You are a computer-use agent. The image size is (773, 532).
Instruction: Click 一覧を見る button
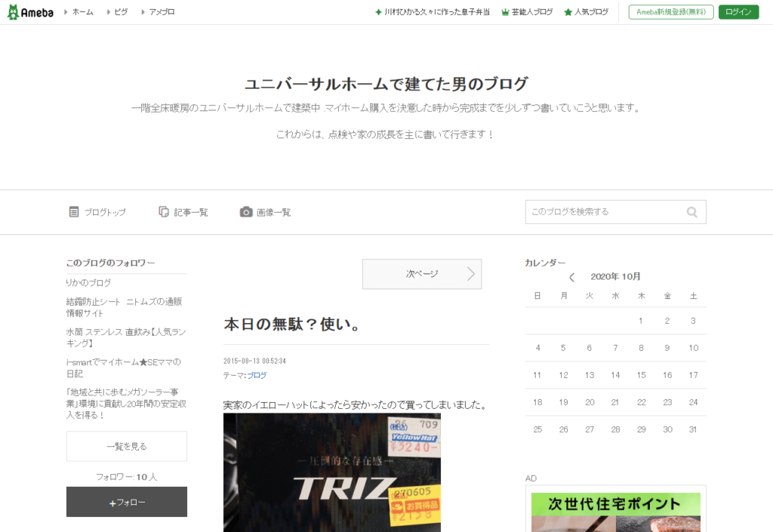127,446
